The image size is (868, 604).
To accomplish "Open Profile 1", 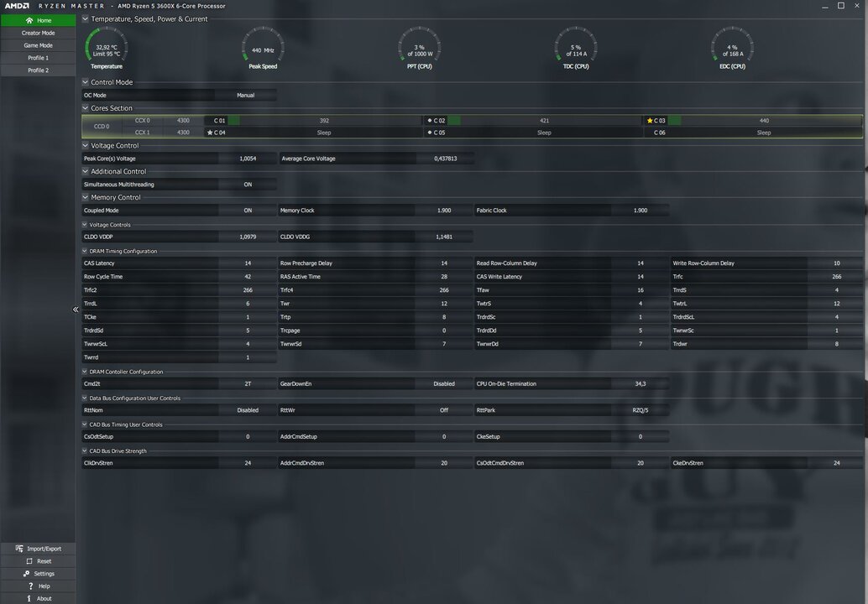I will coord(39,58).
